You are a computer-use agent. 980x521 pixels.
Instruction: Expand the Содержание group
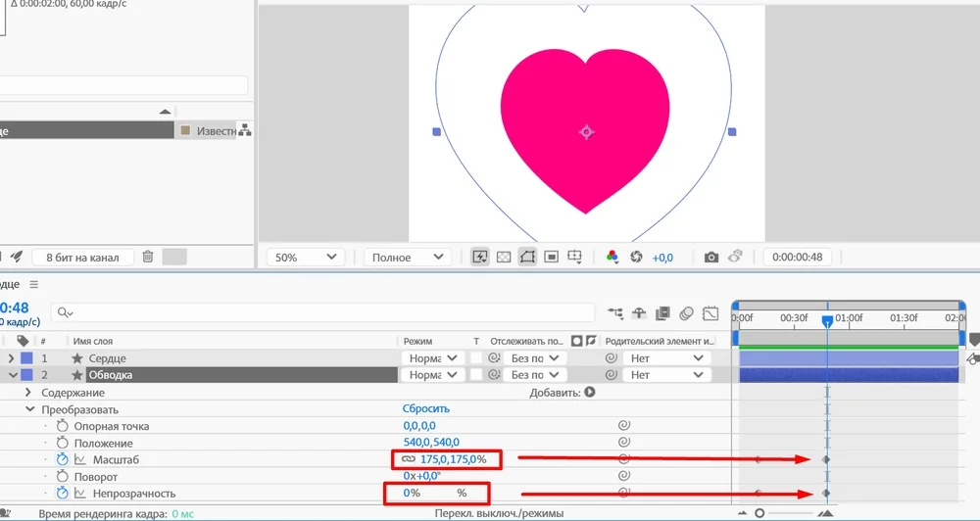click(28, 393)
